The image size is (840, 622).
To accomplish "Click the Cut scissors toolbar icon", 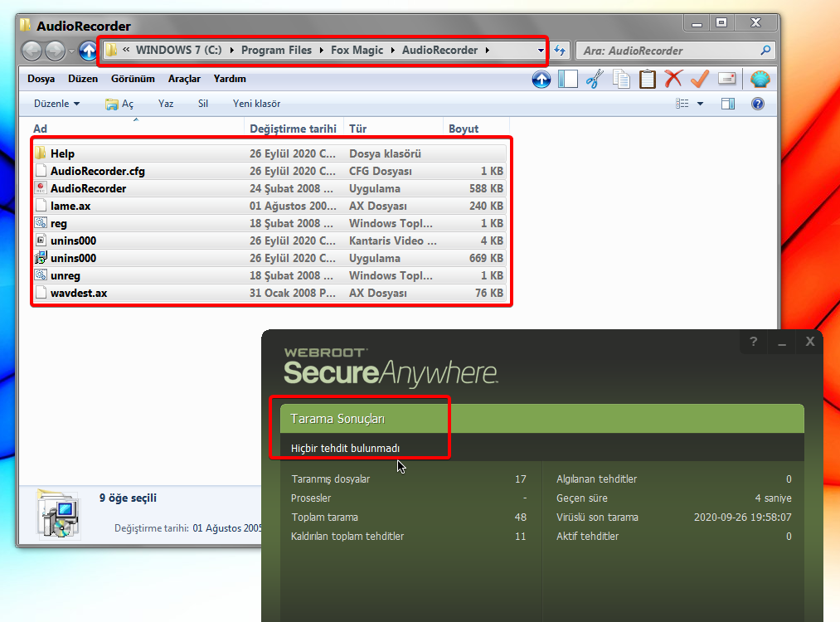I will tap(595, 80).
